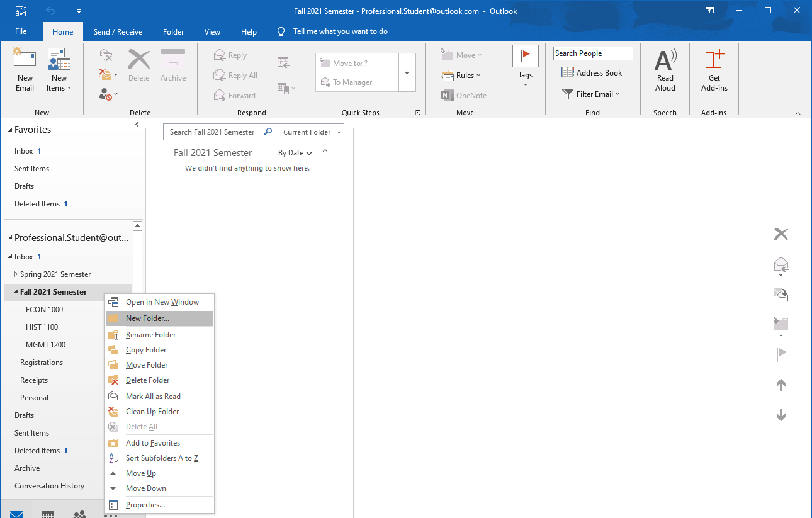Click the ribbon display options icon
The width and height of the screenshot is (812, 518).
pos(709,11)
